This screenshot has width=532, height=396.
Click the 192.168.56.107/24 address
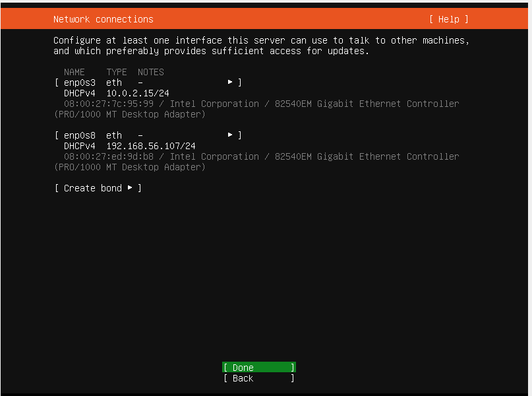[151, 146]
